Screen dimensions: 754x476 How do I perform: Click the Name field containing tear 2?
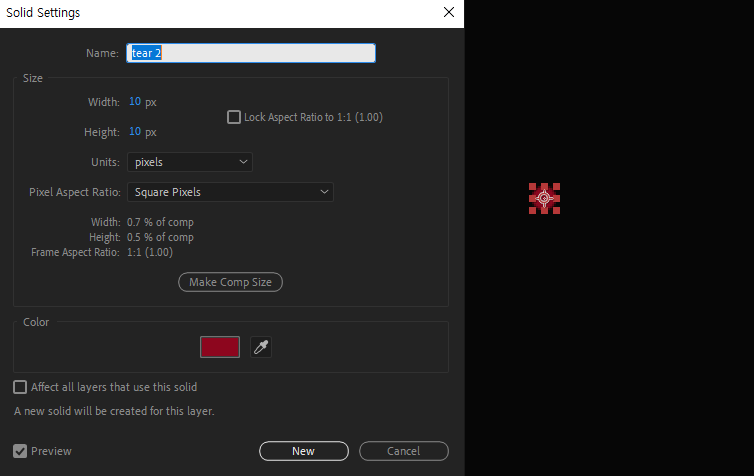pos(251,53)
